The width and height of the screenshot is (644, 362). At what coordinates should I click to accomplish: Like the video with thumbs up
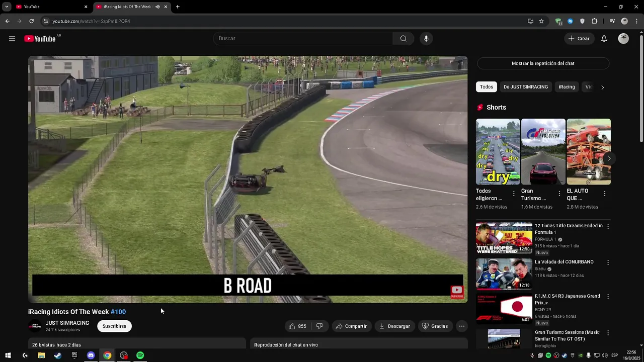tap(297, 326)
